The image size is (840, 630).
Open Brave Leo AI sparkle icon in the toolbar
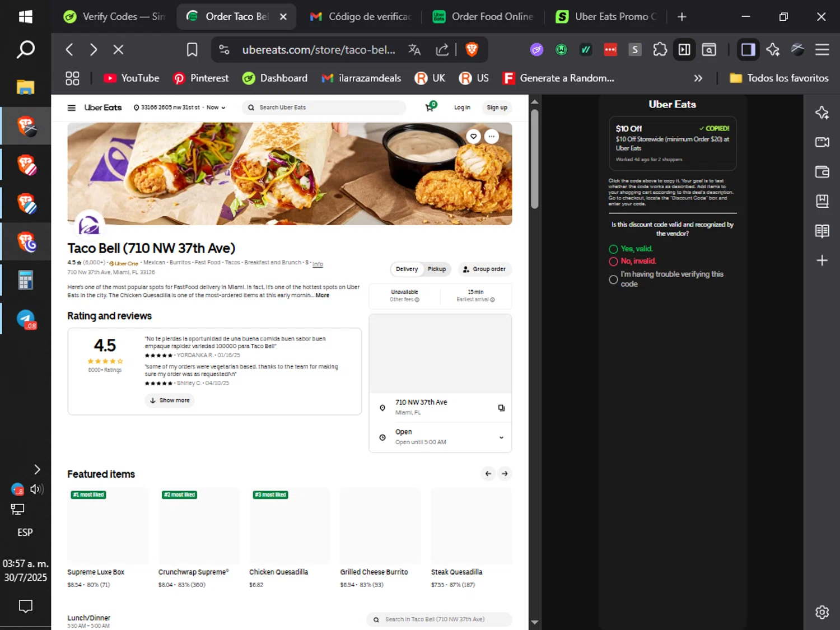click(x=773, y=50)
